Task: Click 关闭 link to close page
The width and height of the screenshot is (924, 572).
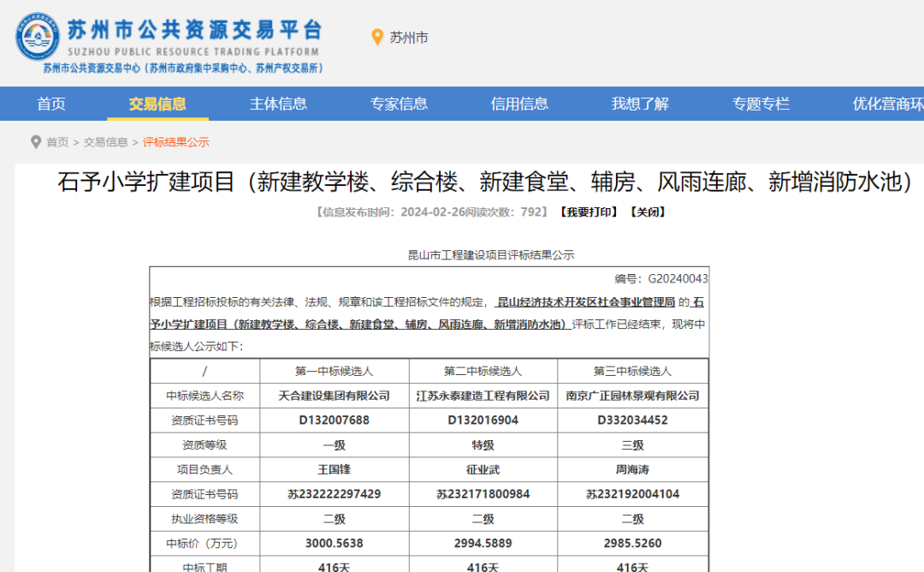Action: (x=647, y=212)
